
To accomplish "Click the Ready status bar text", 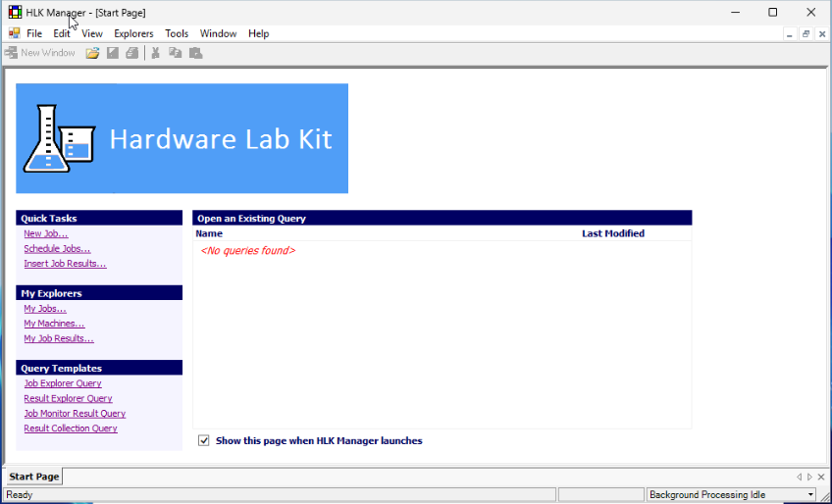I will [x=20, y=495].
